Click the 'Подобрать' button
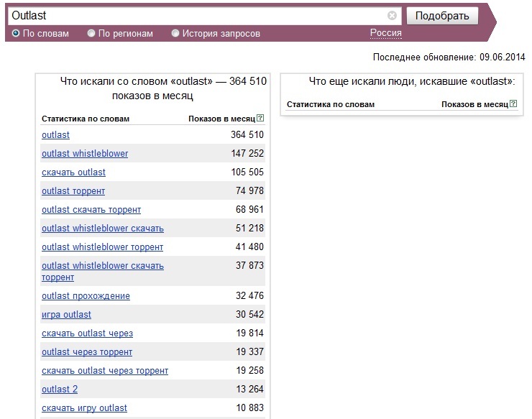The height and width of the screenshot is (419, 532). click(442, 16)
